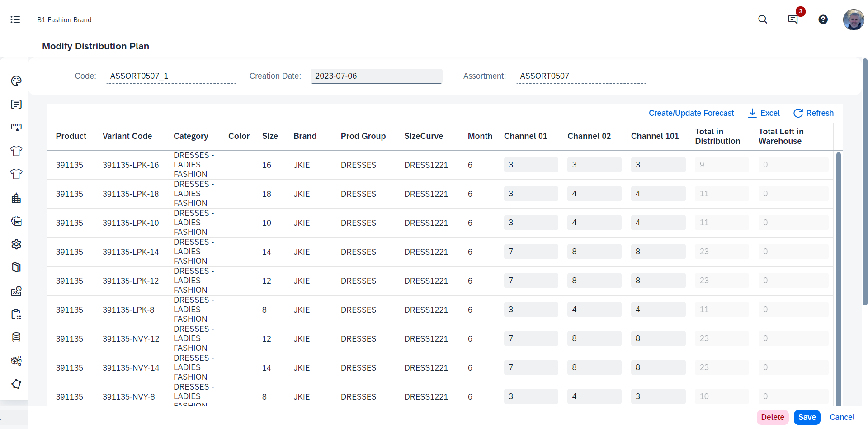This screenshot has width=868, height=429.
Task: Open the navigation hamburger menu
Action: (x=15, y=19)
